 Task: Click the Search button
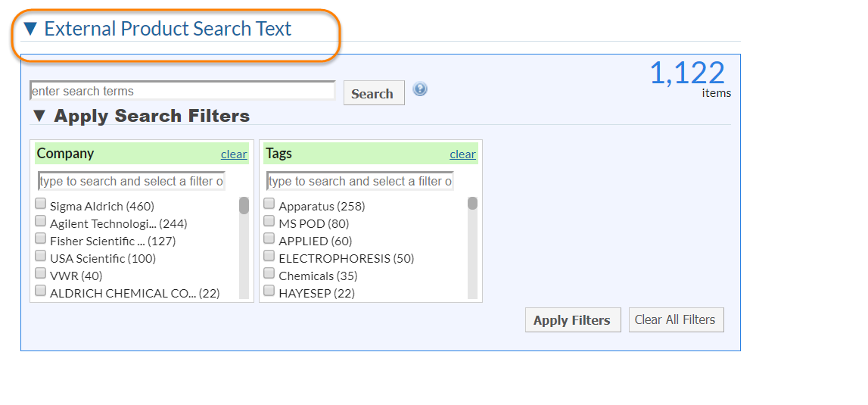(x=373, y=93)
